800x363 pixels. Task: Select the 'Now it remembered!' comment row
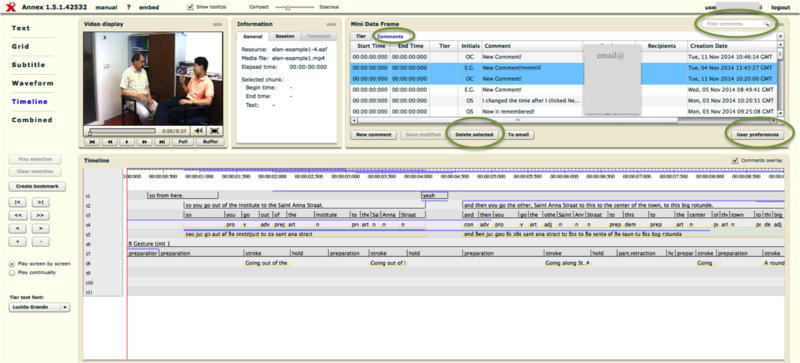[563, 112]
